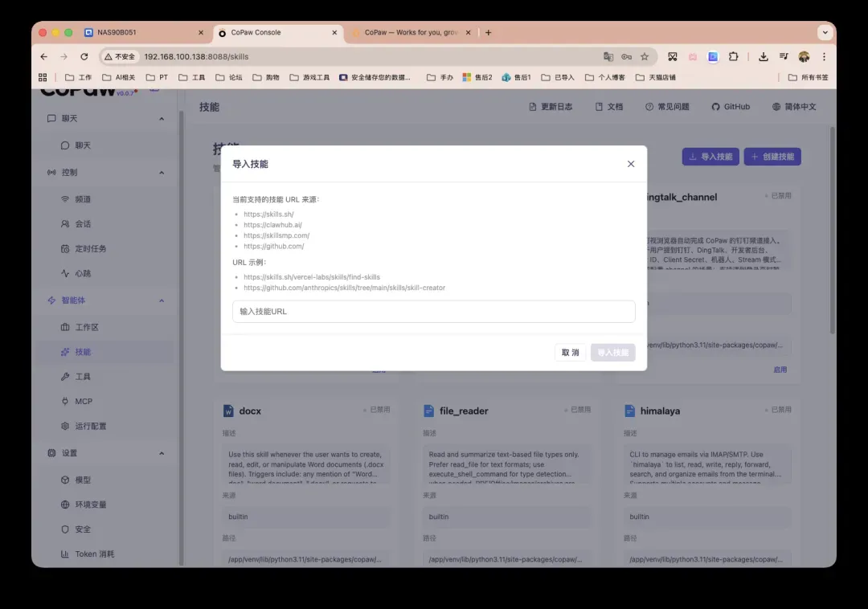Open the Chrome three-dot menu

click(824, 57)
